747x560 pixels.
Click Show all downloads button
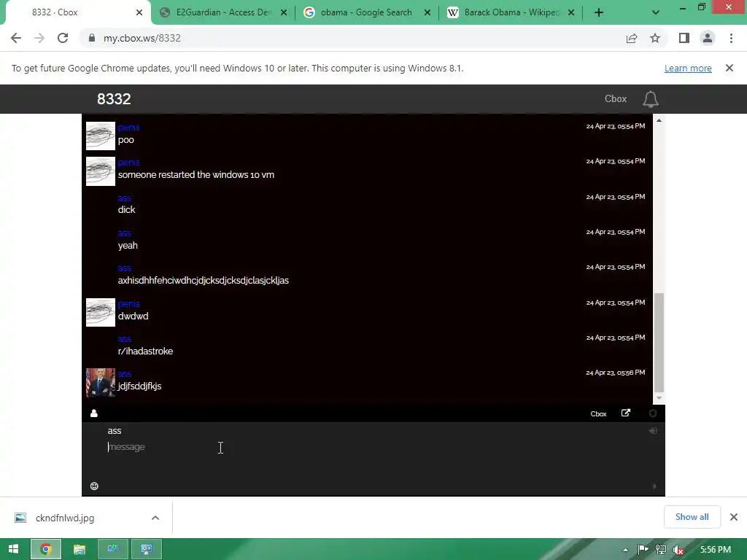692,517
